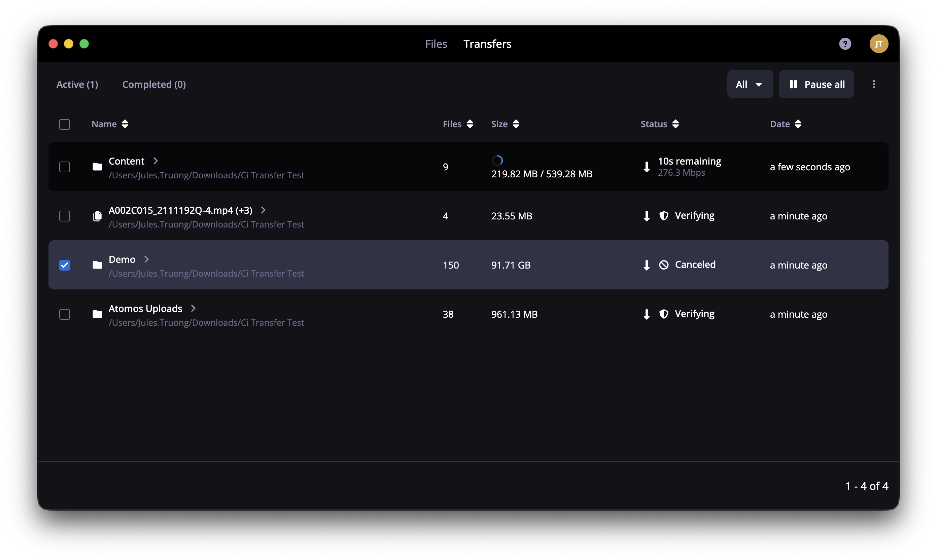937x560 pixels.
Task: Open the help question mark icon
Action: coord(845,44)
